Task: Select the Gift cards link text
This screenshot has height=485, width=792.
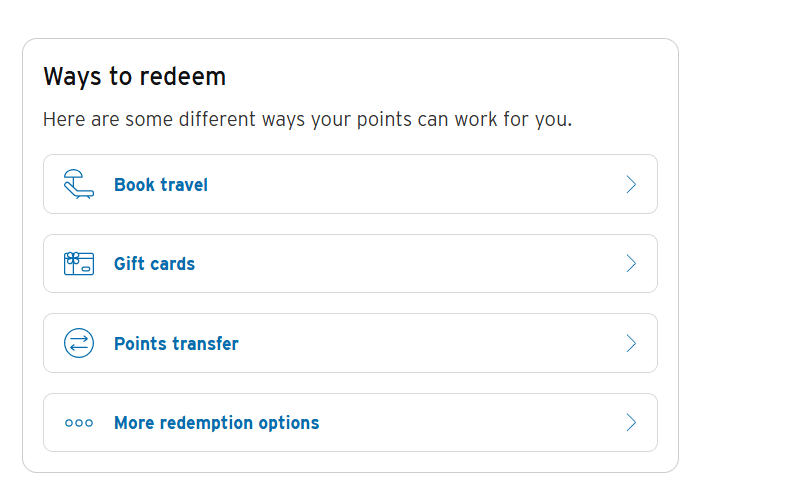Action: 154,264
